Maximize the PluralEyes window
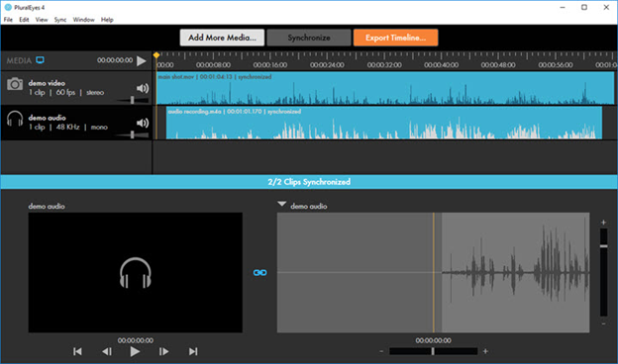This screenshot has height=364, width=618. [x=584, y=7]
